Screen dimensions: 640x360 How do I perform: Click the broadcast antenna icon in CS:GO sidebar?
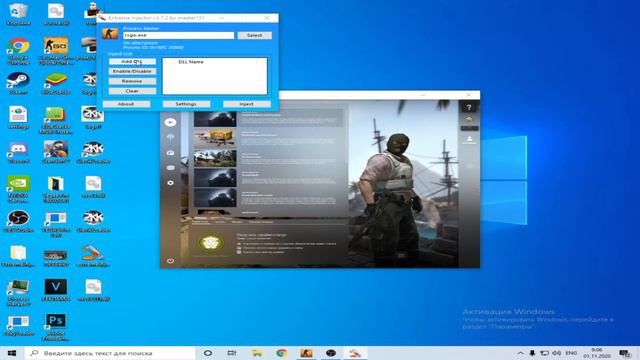(171, 137)
